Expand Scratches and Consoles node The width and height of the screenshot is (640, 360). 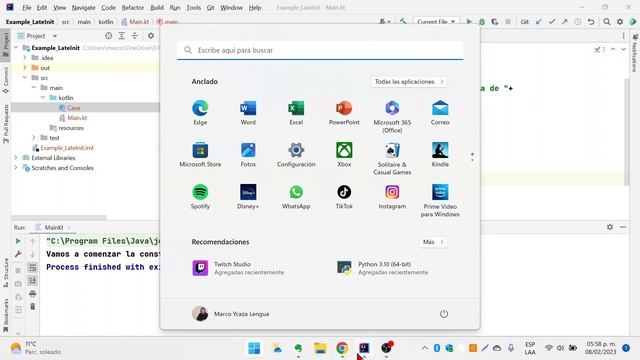click(x=16, y=168)
